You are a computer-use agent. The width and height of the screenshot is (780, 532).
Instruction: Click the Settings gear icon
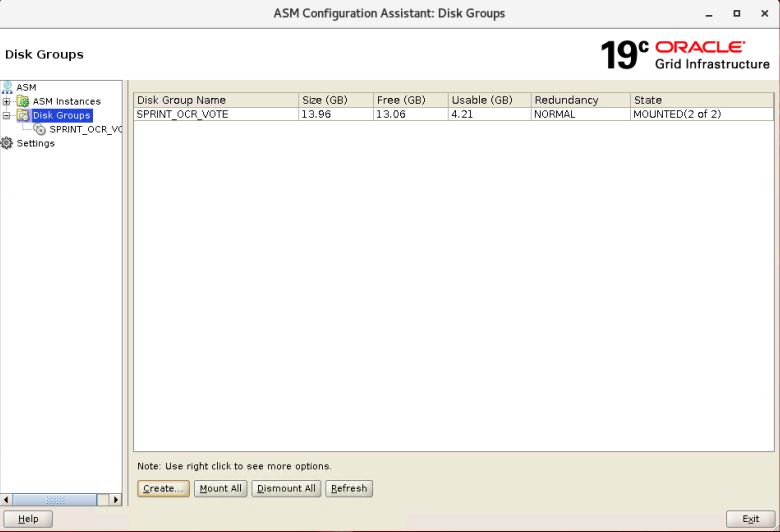pyautogui.click(x=7, y=143)
